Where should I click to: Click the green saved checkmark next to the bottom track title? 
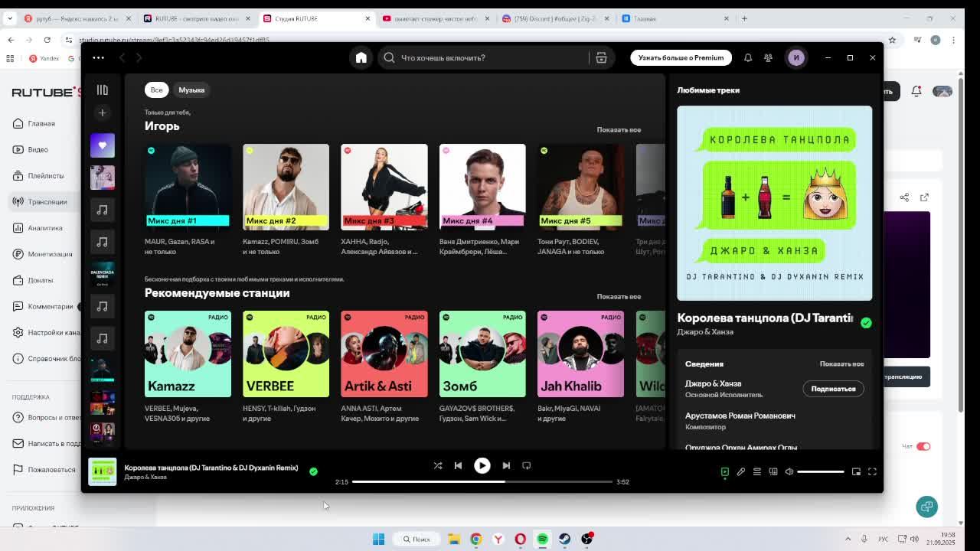pos(313,471)
